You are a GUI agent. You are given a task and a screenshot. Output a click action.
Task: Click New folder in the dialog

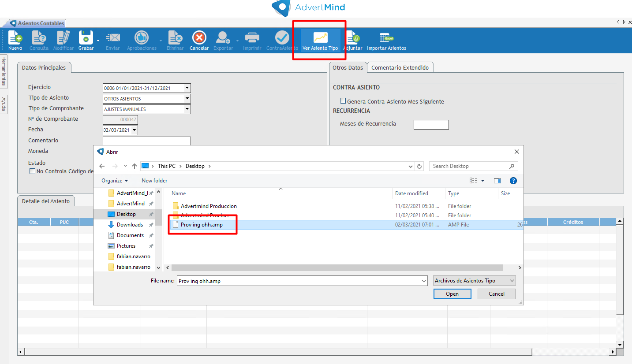[x=154, y=181]
